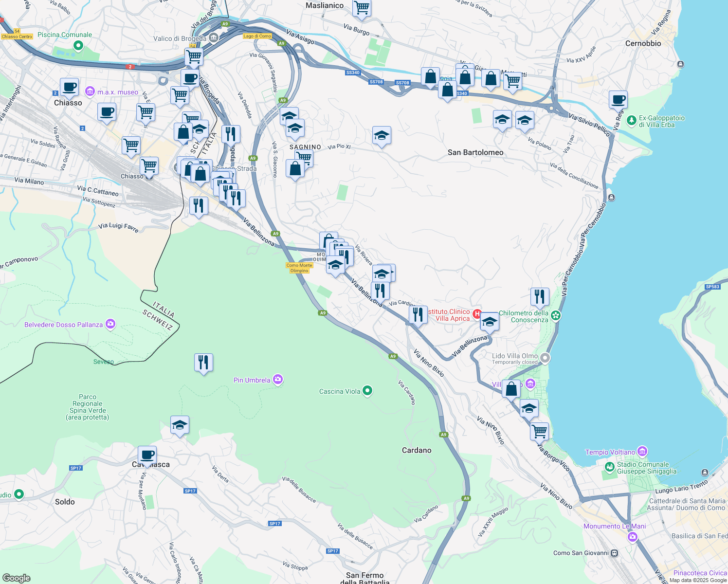Select the school marker east of Villa Aprica
Viewport: 728px width, 584px height.
pyautogui.click(x=489, y=322)
